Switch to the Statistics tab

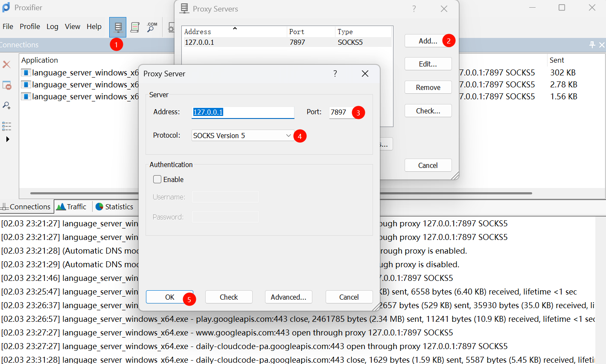click(x=114, y=207)
